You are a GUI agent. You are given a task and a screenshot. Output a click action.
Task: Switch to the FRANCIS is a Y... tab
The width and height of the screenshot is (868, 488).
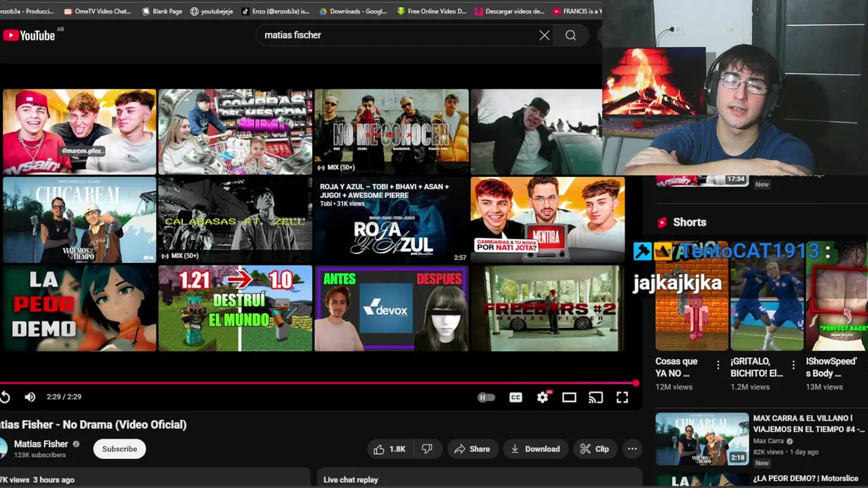(x=576, y=11)
